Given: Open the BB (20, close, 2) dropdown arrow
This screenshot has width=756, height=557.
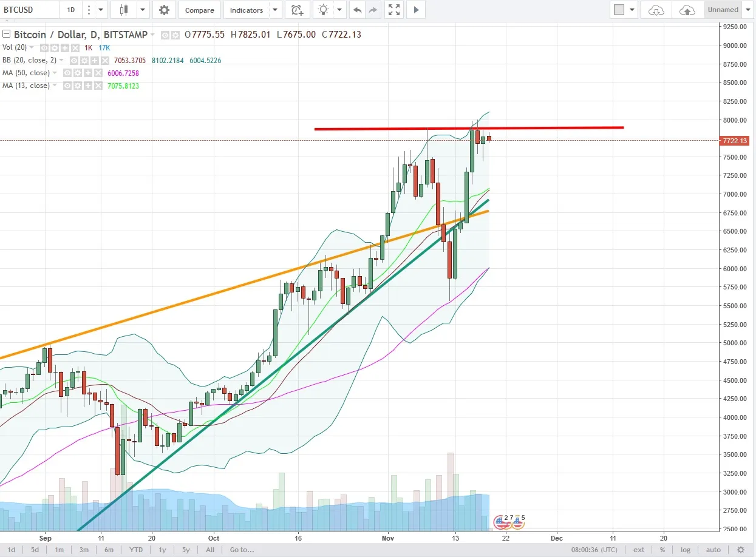Looking at the screenshot, I should click(62, 61).
